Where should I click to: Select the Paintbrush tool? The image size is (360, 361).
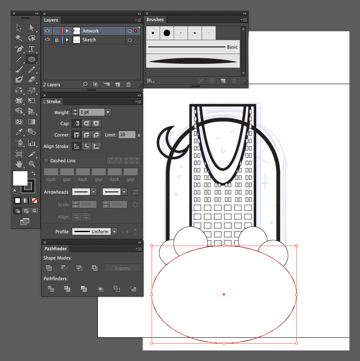click(19, 69)
